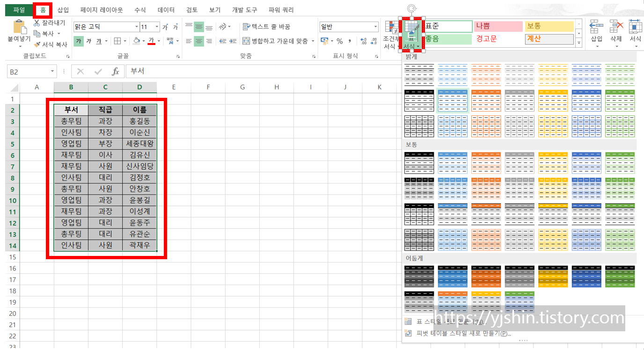Image resolution: width=644 pixels, height=350 pixels.
Task: Expand the cell styles gallery More arrow
Action: coord(579,44)
